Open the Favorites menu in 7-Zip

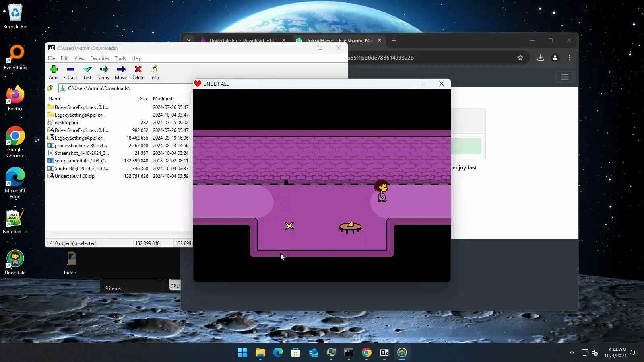tap(99, 58)
